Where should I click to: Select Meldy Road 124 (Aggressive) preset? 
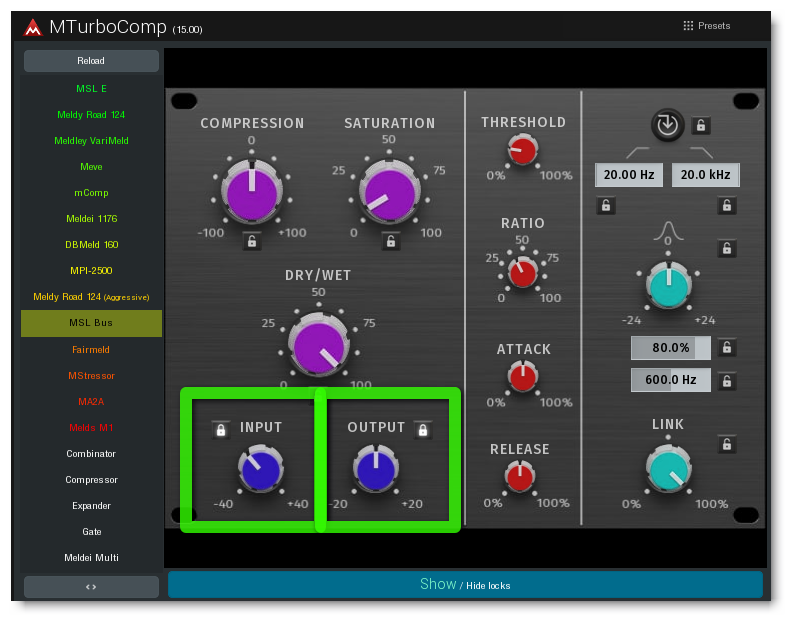click(x=91, y=297)
